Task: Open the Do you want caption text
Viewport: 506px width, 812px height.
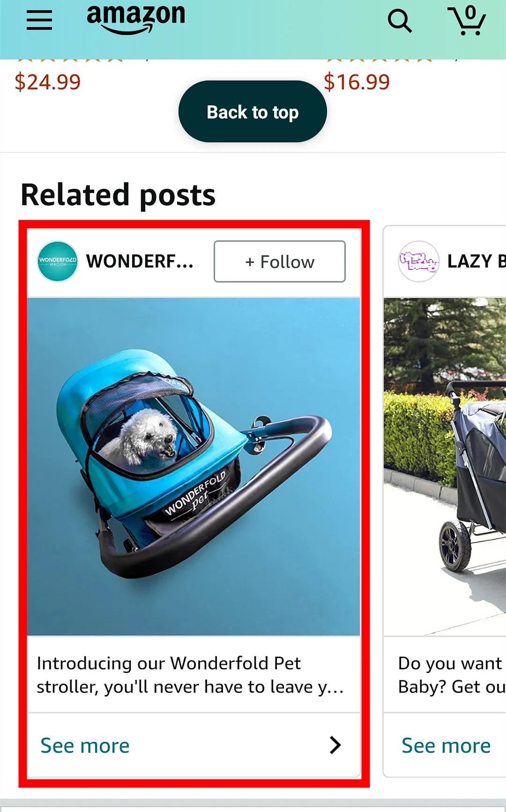Action: click(x=452, y=675)
